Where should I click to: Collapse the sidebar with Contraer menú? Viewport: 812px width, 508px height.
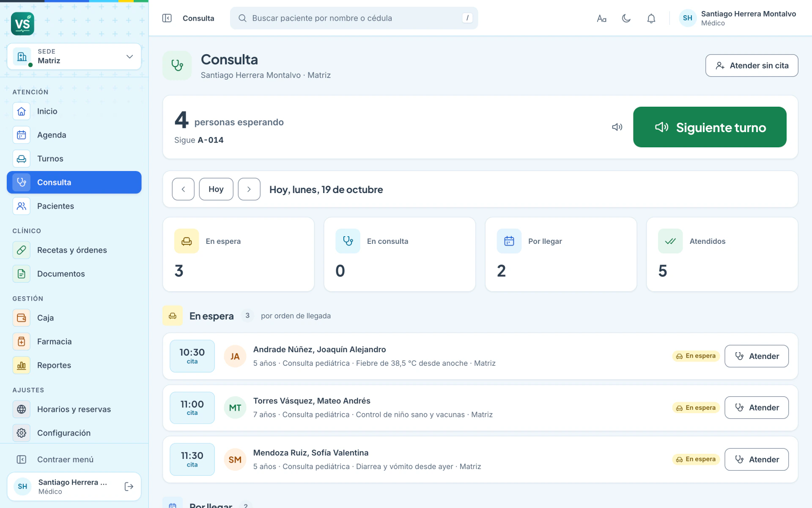(x=74, y=460)
